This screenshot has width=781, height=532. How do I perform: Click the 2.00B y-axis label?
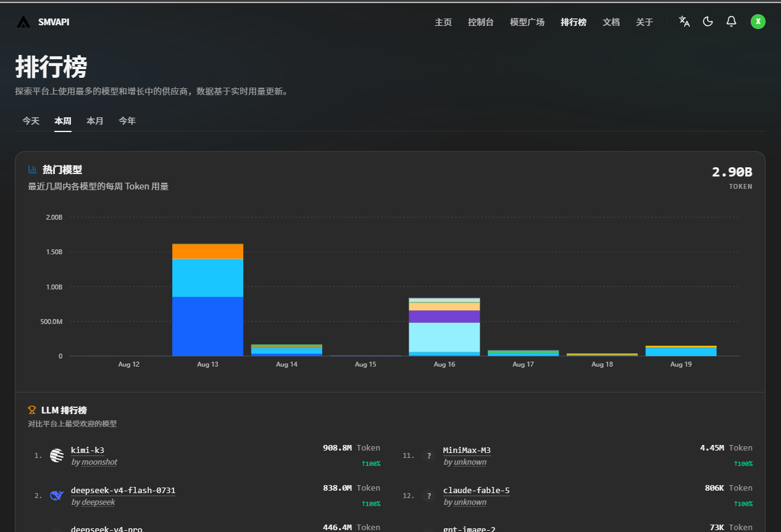pyautogui.click(x=54, y=217)
